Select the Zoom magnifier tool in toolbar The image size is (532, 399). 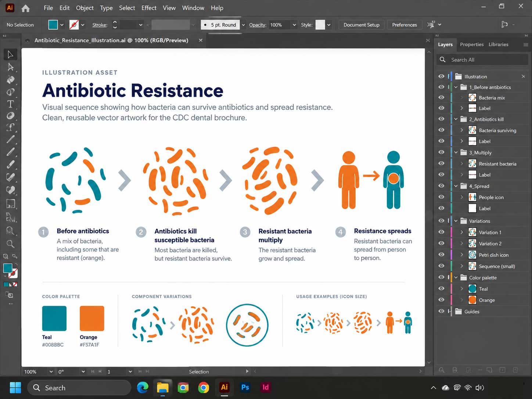tap(10, 244)
